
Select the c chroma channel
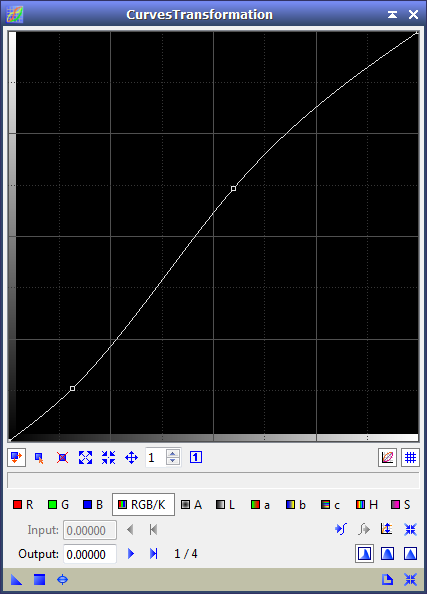pos(330,505)
